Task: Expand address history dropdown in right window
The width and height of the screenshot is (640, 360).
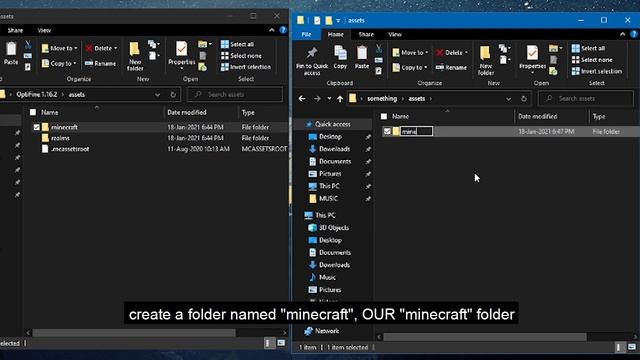Action: click(x=508, y=99)
